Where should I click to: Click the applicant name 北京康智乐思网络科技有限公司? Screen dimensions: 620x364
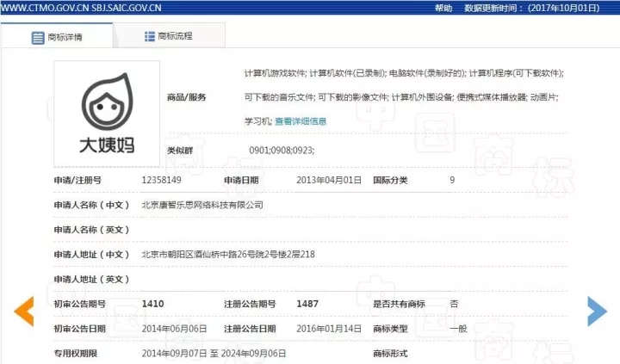tap(201, 205)
